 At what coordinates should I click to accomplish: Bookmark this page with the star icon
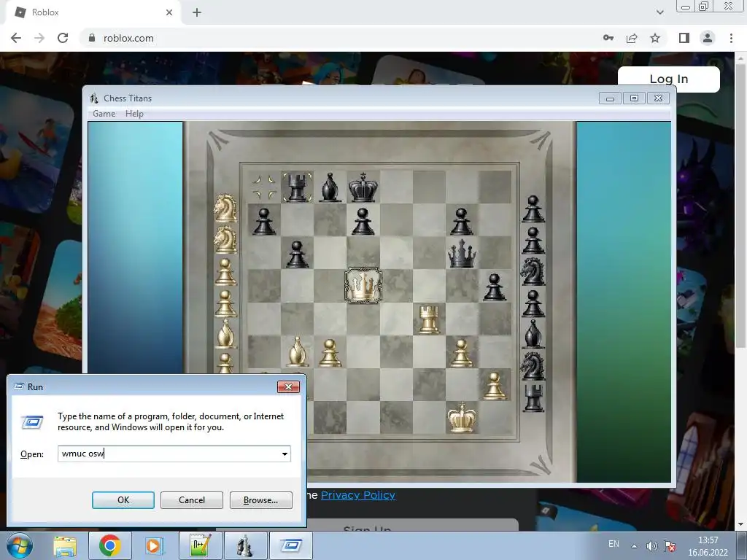(x=656, y=38)
